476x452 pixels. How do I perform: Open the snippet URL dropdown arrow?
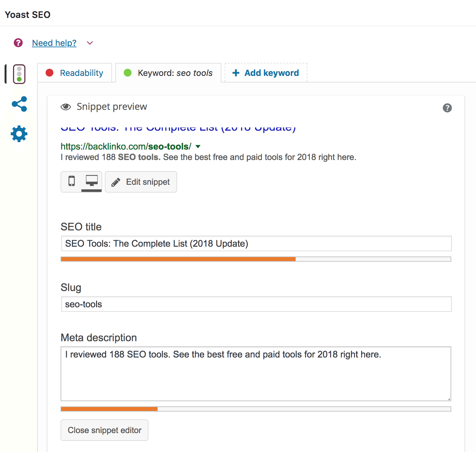tap(198, 147)
